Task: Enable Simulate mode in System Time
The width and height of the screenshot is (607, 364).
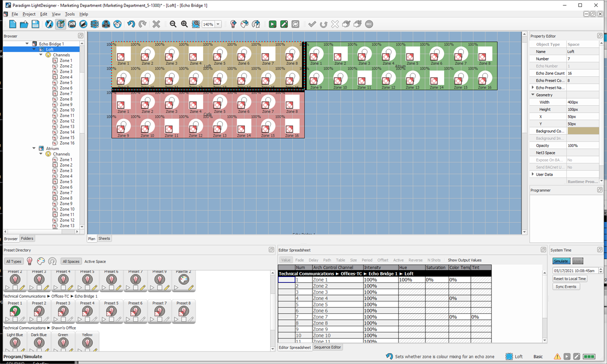Action: click(561, 261)
